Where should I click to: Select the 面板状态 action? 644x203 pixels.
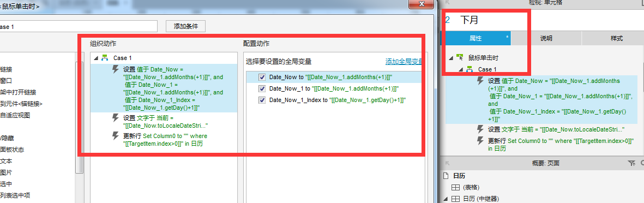(13, 150)
